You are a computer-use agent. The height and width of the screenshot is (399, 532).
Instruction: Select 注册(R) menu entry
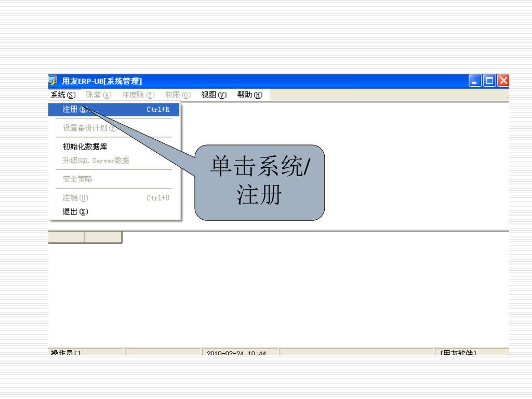[x=114, y=110]
